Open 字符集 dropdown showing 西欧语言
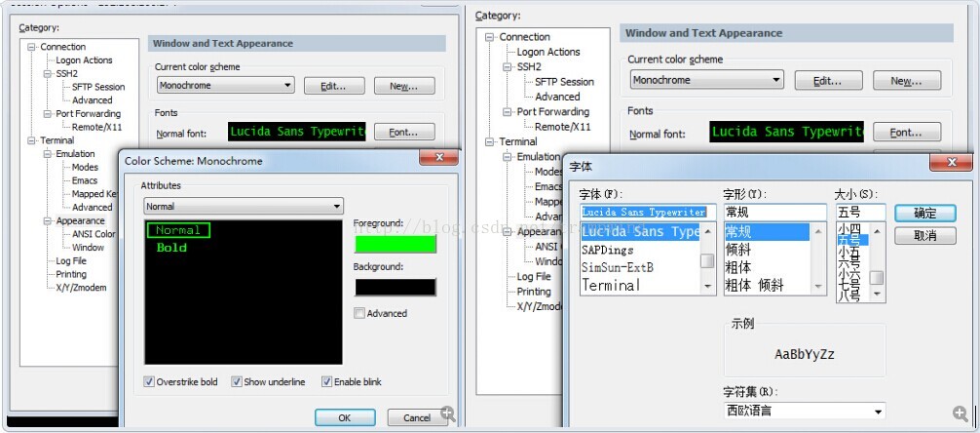Viewport: 980px width, 433px height. 805,412
